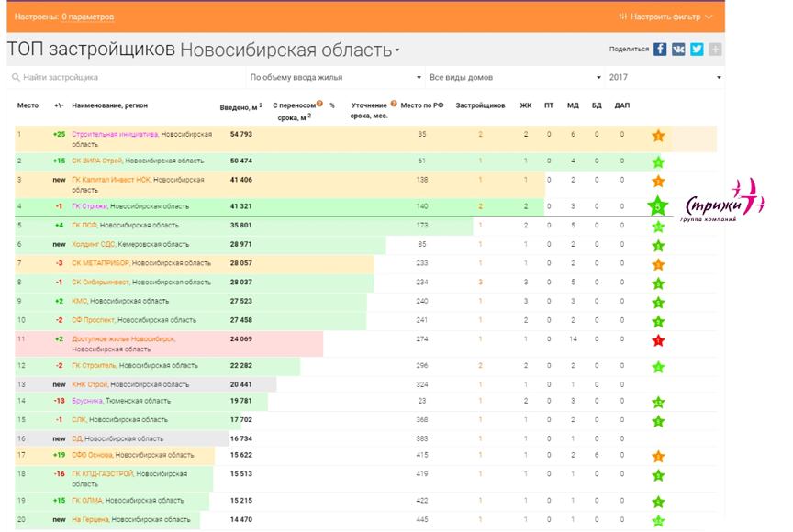Open the Стрижи company logo

pyautogui.click(x=722, y=201)
